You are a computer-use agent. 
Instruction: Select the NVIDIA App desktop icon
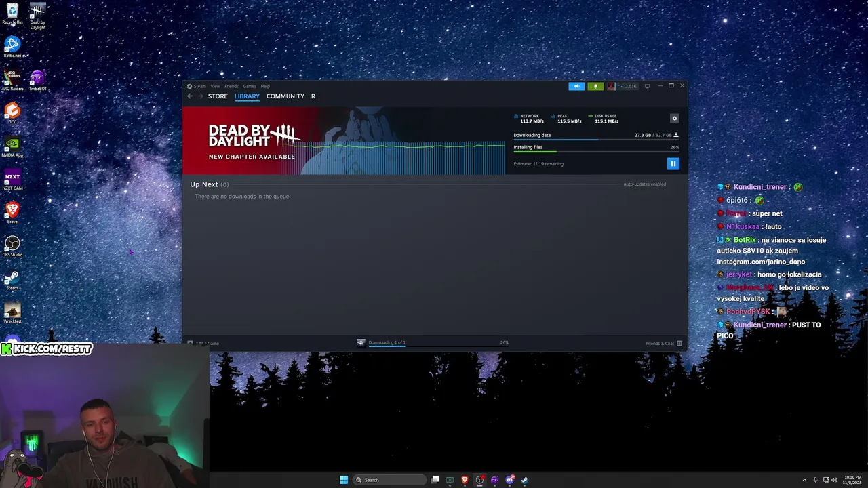12,146
